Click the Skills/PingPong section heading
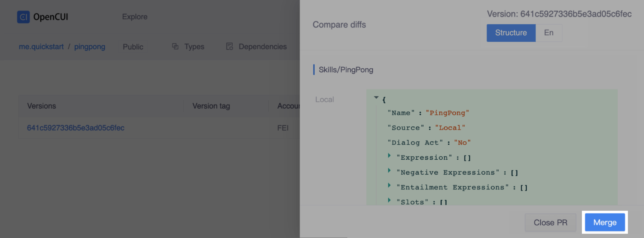 coord(346,70)
